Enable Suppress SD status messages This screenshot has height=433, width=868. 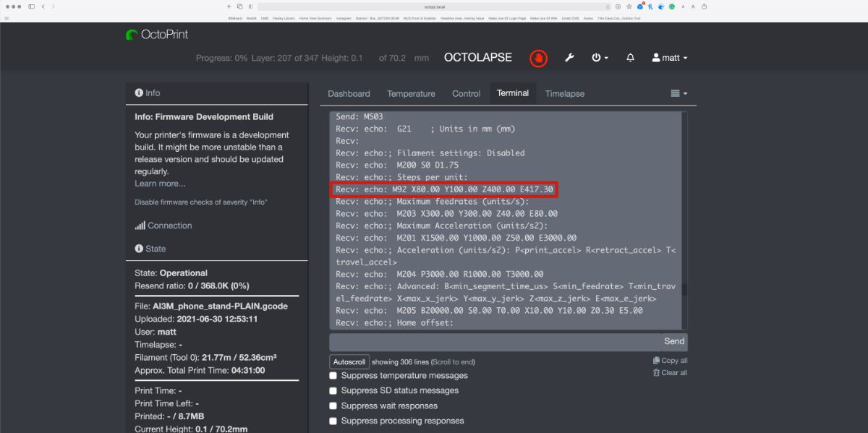click(333, 390)
